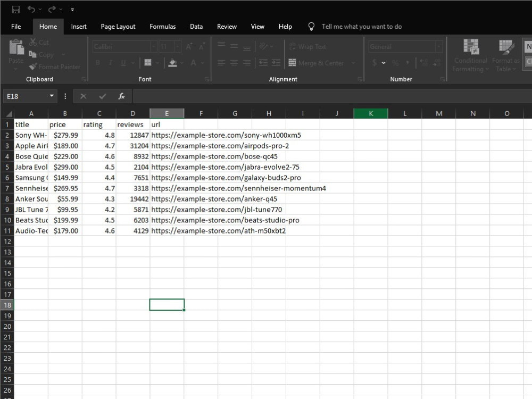Click the Select All corner triangle

pos(9,114)
